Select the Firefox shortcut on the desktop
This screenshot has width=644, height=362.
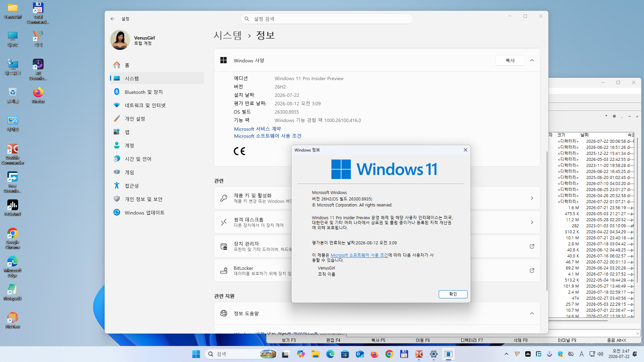coord(38,95)
